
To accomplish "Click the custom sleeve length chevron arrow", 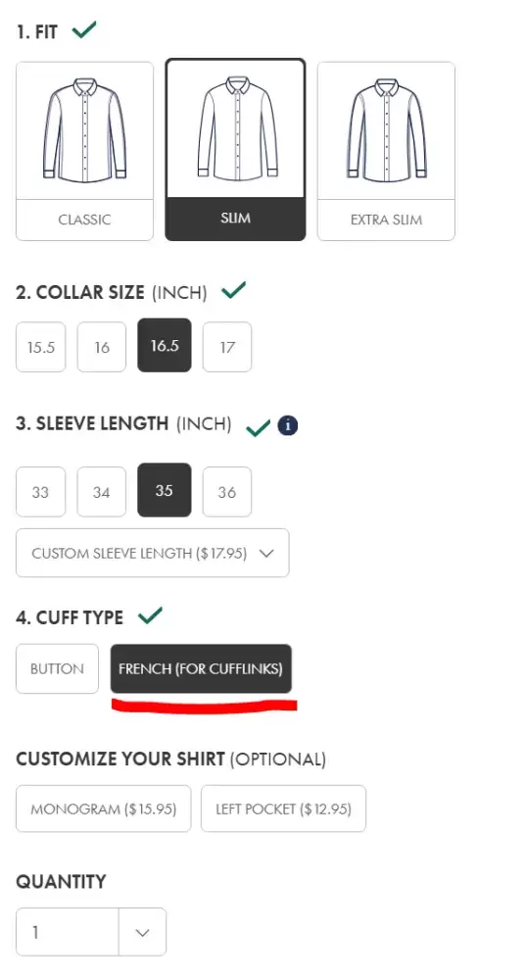I will [x=266, y=553].
